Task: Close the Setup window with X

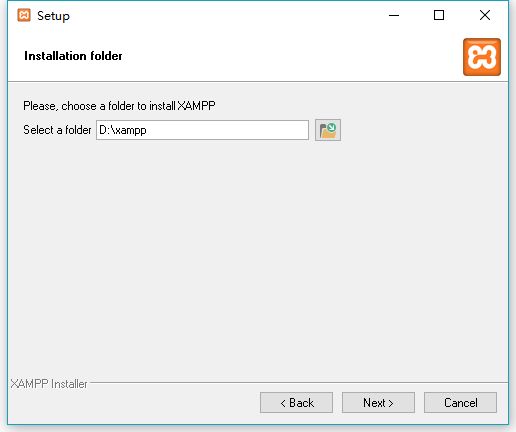Action: coord(485,15)
